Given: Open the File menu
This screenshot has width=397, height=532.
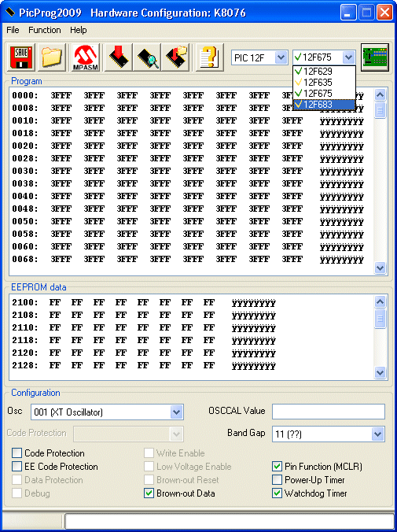Looking at the screenshot, I should (x=13, y=30).
